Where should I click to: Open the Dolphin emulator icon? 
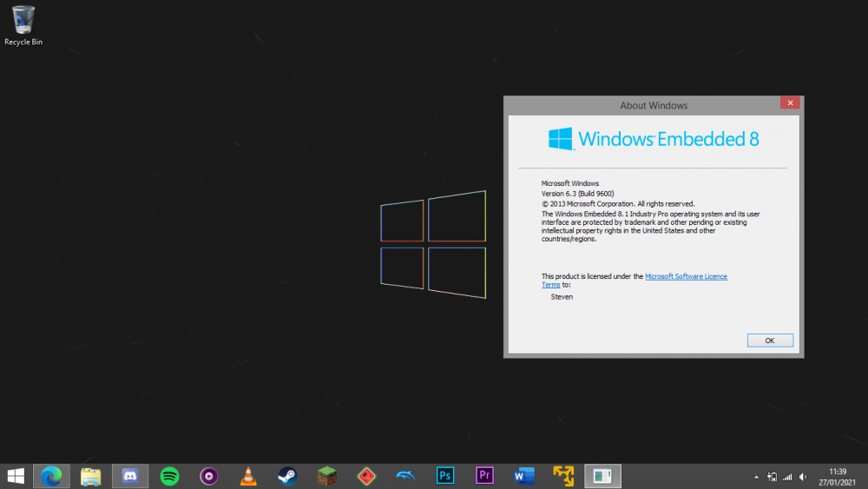[x=405, y=476]
